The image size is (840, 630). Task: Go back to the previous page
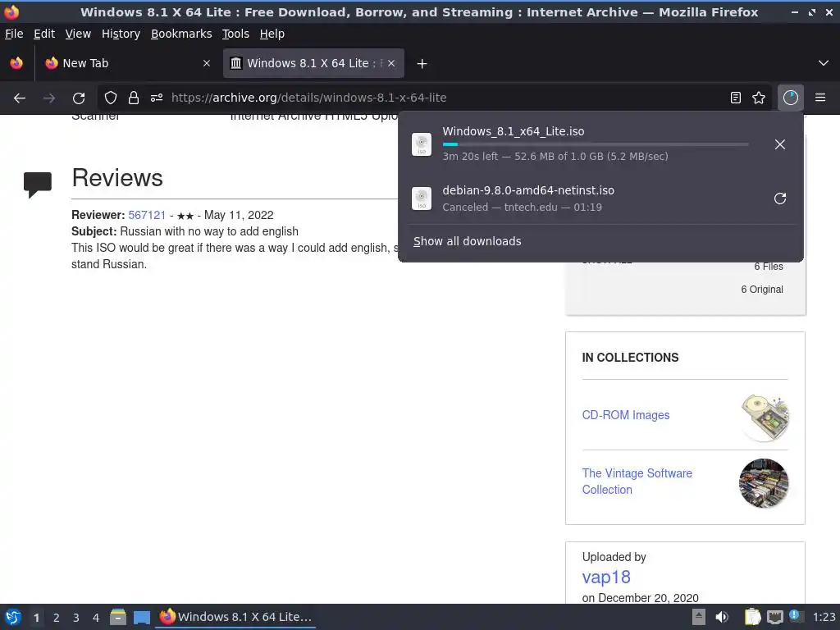point(20,98)
